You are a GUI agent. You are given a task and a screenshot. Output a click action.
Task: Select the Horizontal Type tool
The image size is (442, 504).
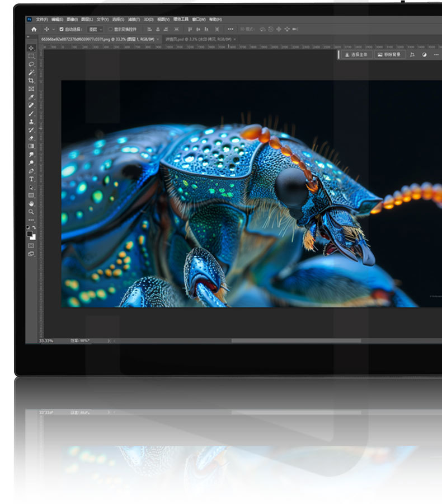coord(31,179)
